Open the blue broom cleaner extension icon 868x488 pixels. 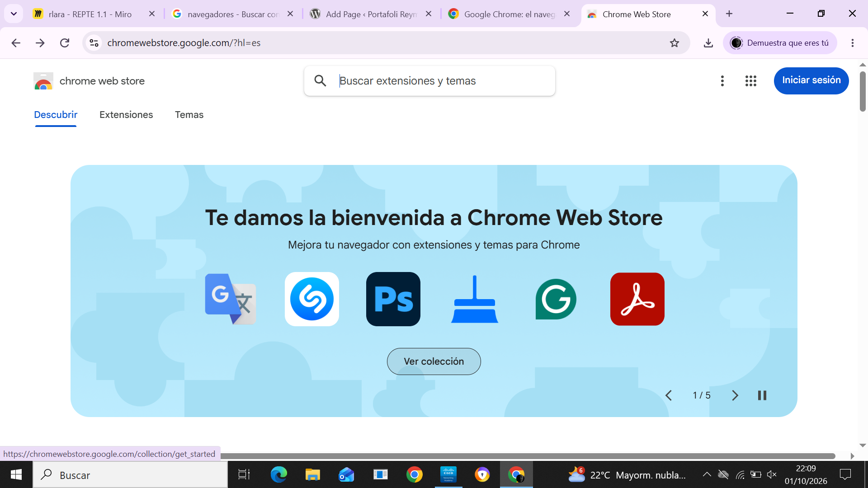pos(475,299)
